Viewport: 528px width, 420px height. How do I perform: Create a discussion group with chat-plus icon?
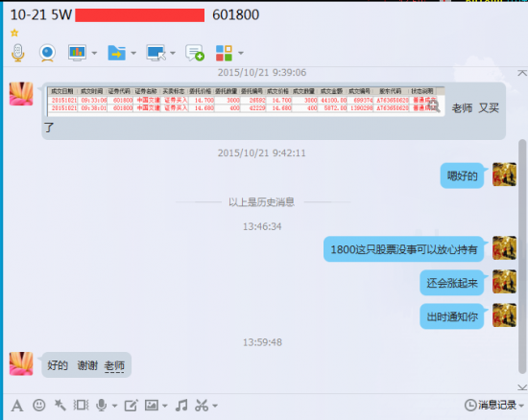(195, 53)
